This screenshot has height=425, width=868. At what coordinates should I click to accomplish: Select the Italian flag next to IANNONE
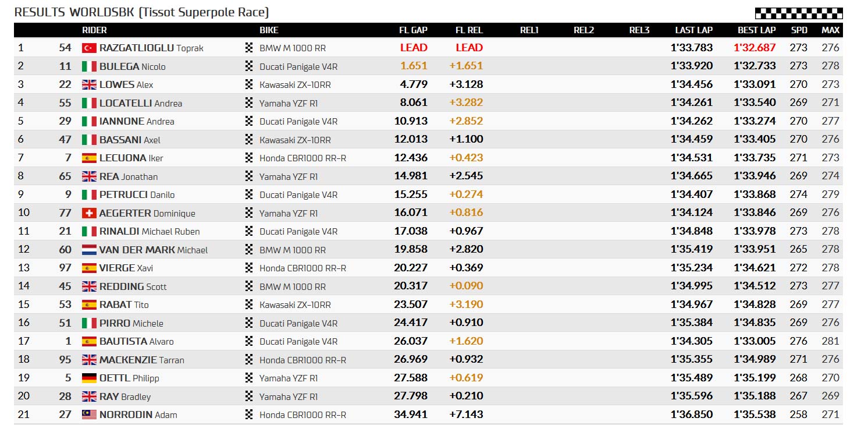tap(89, 121)
